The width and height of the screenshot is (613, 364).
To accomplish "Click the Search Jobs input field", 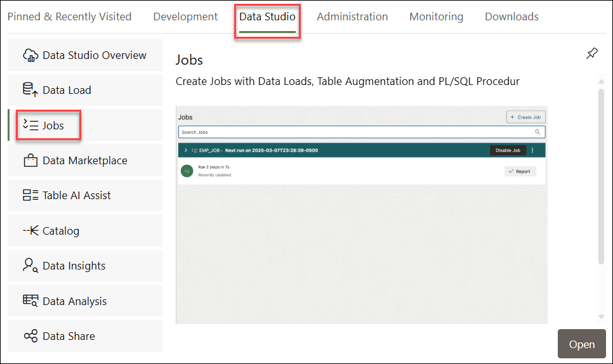I will pos(355,132).
